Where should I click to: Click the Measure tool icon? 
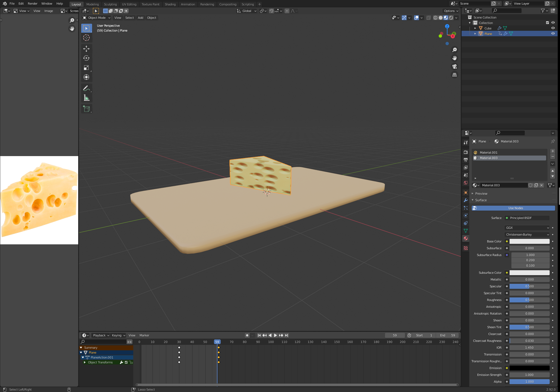pos(86,98)
